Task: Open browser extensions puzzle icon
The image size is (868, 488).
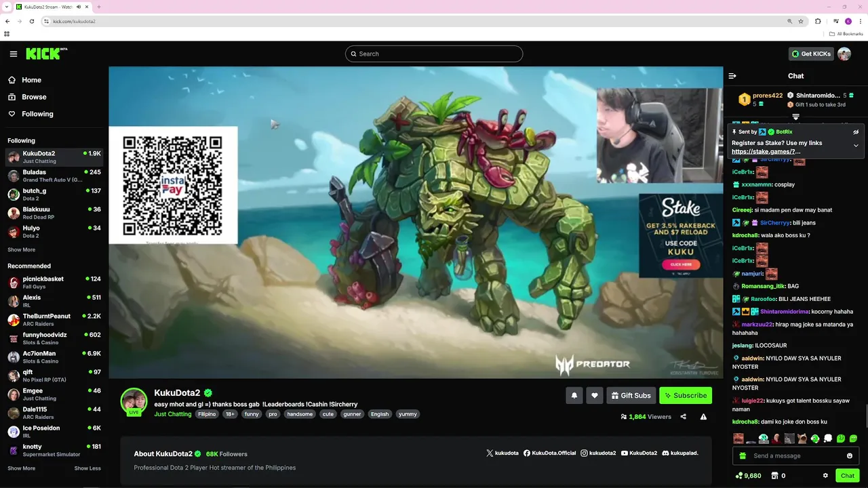Action: pyautogui.click(x=818, y=21)
